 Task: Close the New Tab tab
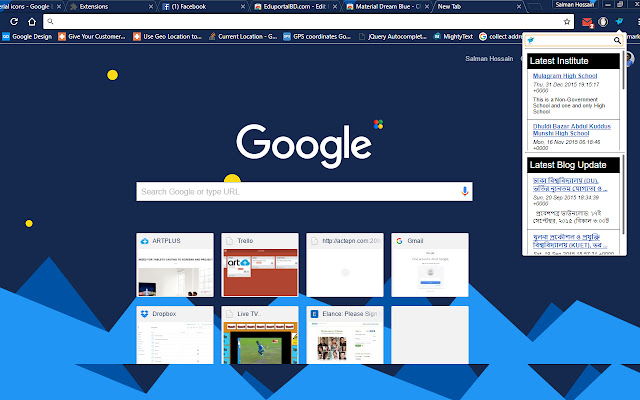[519, 7]
